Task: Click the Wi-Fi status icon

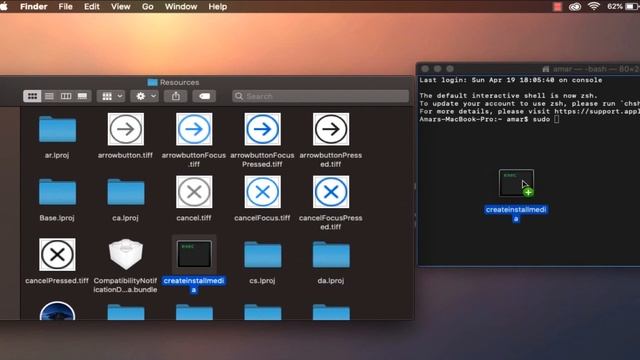Action: (594, 7)
